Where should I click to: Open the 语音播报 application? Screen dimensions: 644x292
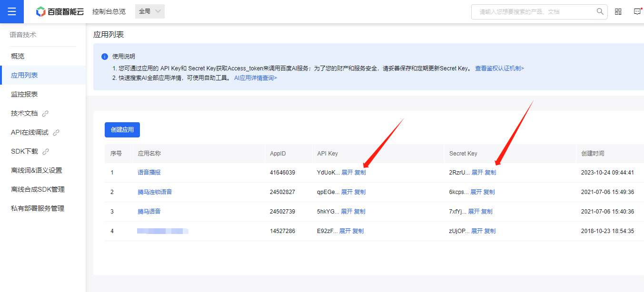tap(149, 173)
